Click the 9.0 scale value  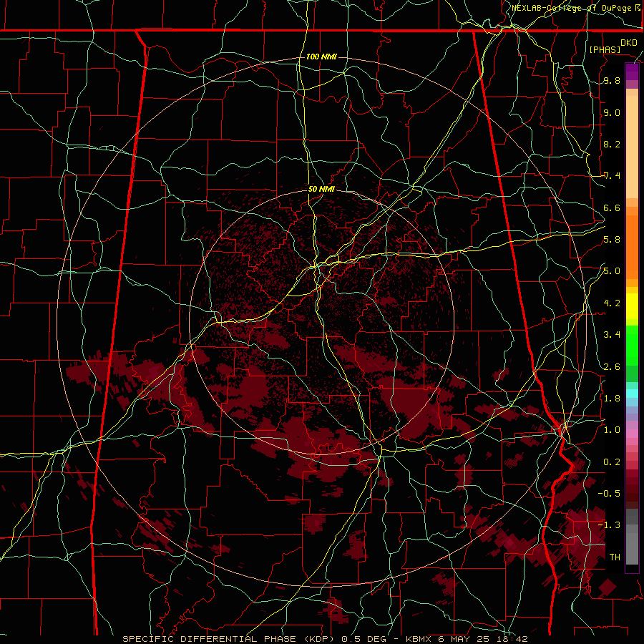click(612, 112)
